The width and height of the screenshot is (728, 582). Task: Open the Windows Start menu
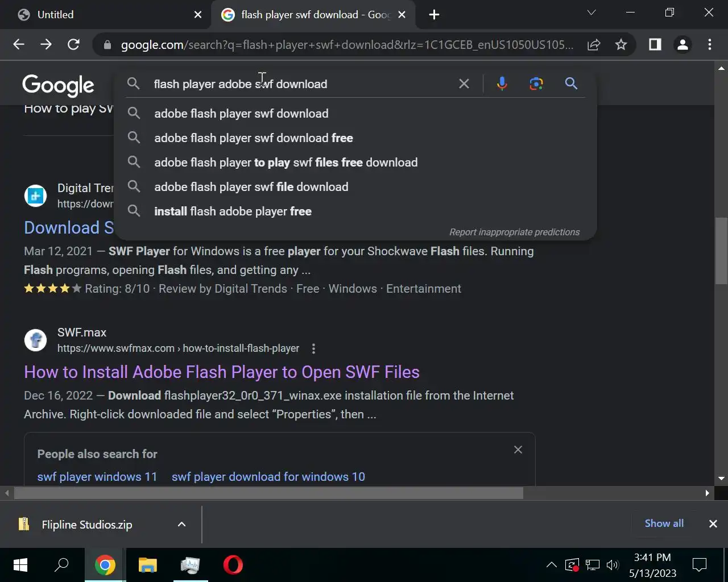[20, 565]
